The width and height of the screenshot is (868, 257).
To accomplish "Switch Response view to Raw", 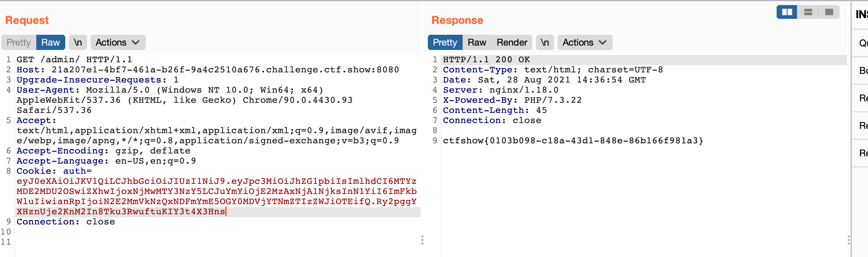I will pyautogui.click(x=477, y=42).
